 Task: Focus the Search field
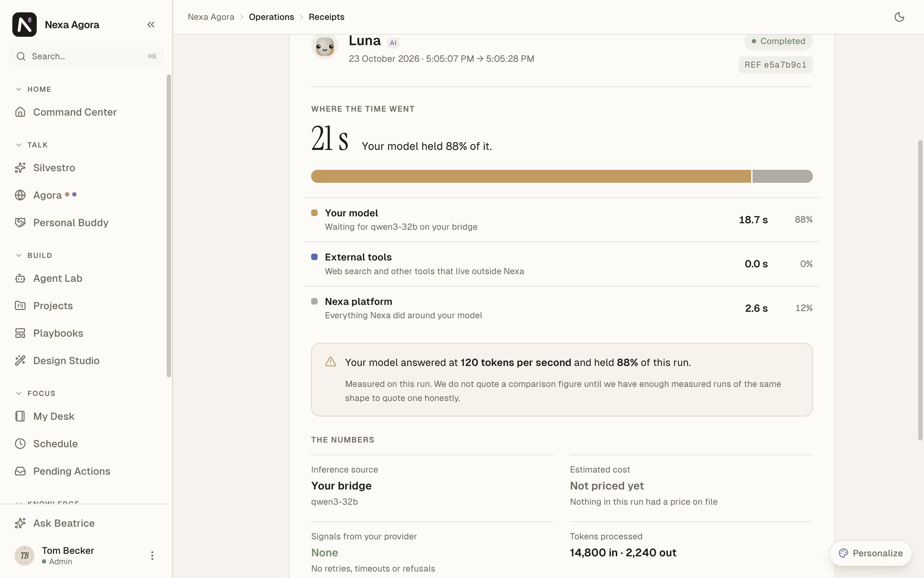coord(86,56)
